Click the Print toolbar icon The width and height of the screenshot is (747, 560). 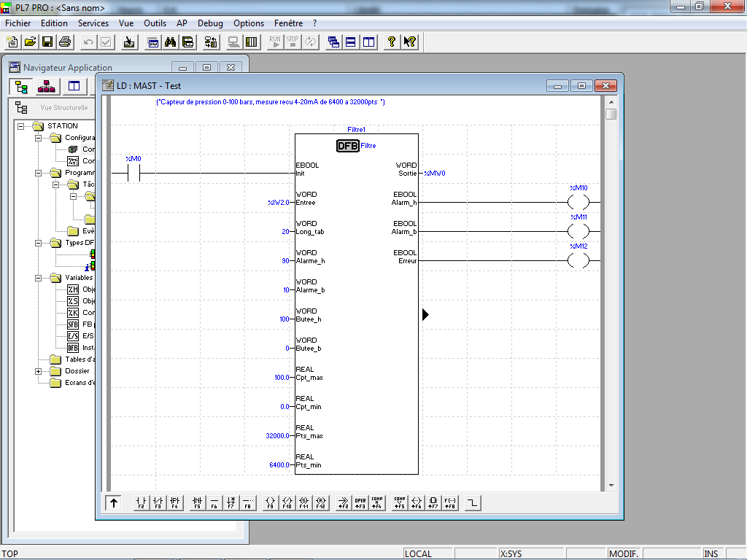click(64, 42)
